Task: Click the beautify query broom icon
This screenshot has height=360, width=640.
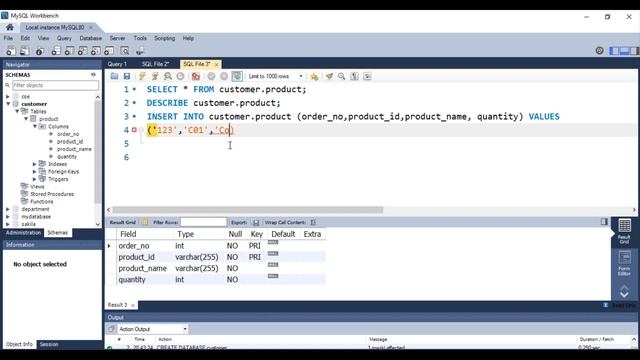Action: click(329, 76)
